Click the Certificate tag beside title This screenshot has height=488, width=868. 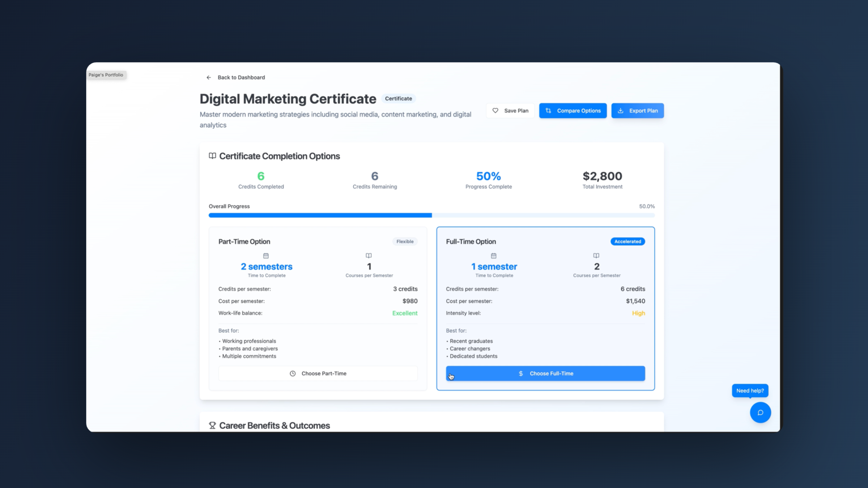click(x=398, y=98)
